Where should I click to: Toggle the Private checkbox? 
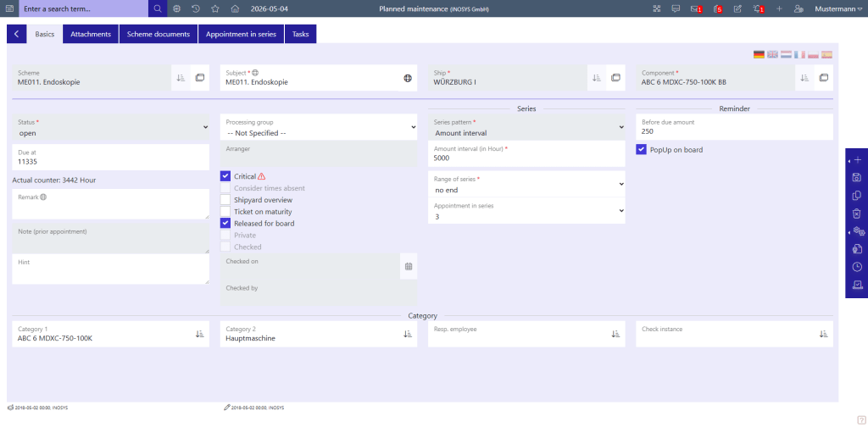point(225,235)
